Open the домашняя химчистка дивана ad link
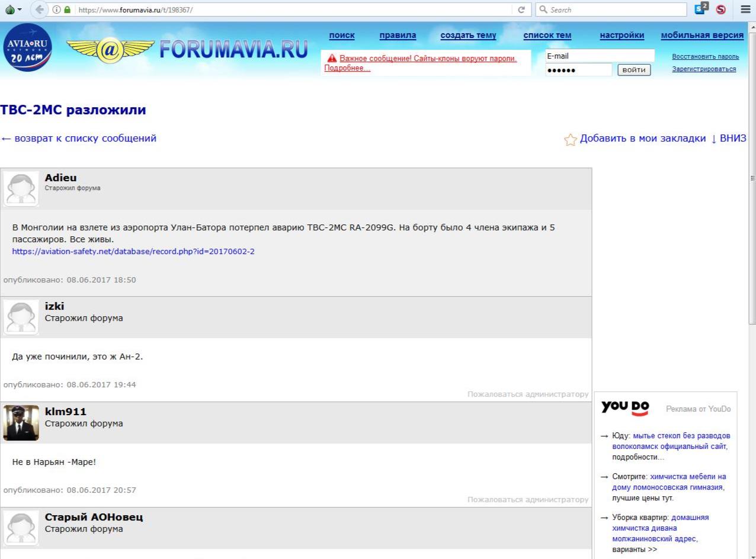This screenshot has height=559, width=756. [661, 528]
